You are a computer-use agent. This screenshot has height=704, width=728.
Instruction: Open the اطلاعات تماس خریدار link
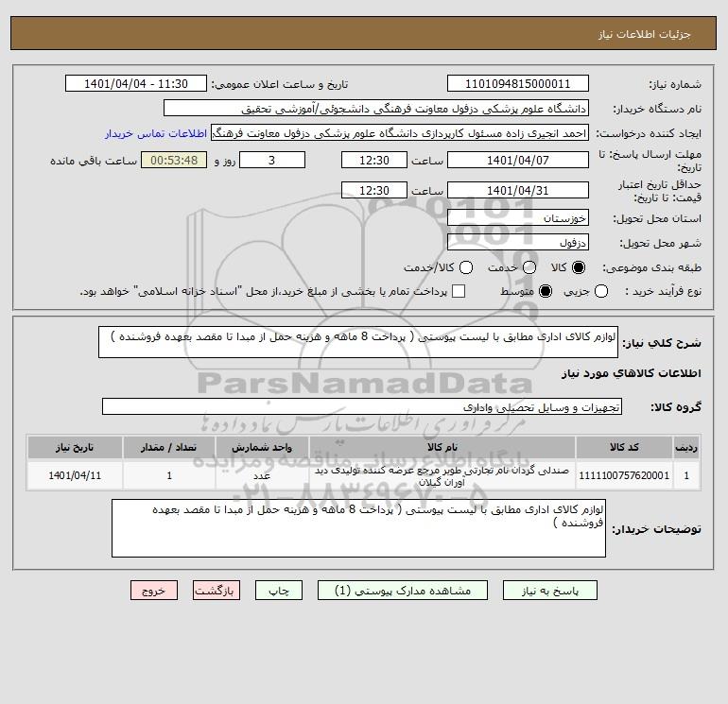pos(156,133)
